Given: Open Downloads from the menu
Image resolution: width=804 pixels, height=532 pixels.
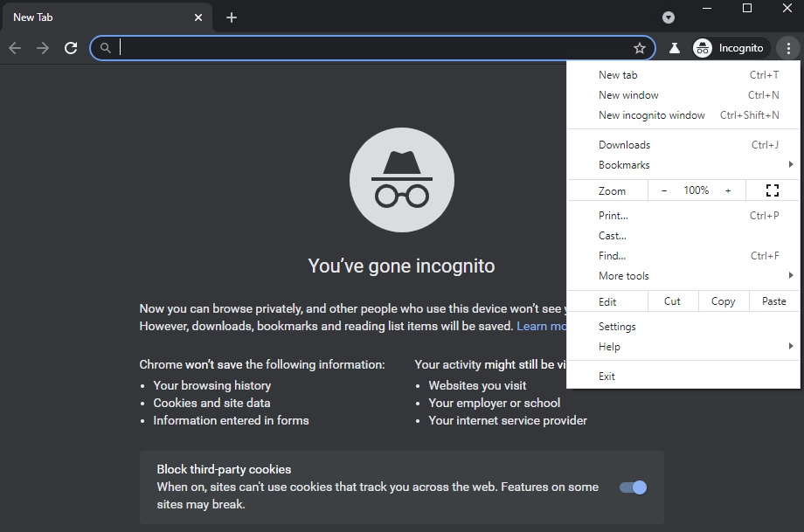Looking at the screenshot, I should (625, 145).
